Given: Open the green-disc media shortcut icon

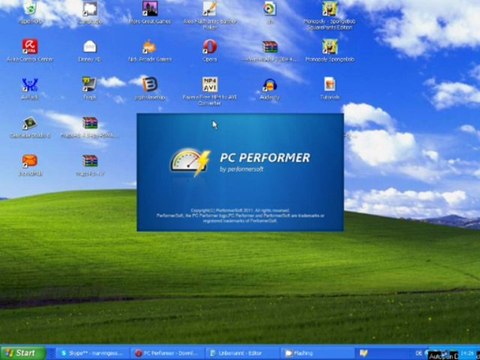Looking at the screenshot, I should 270,9.
